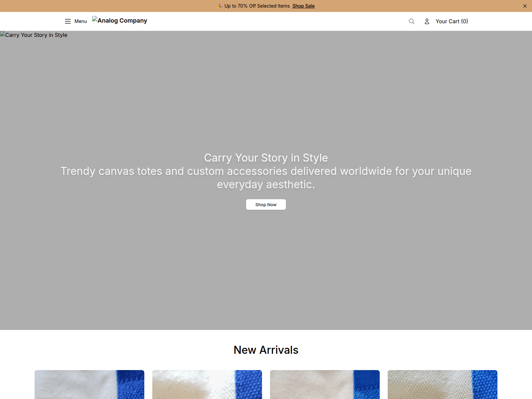Open the user account icon
This screenshot has height=399, width=532.
pos(427,21)
